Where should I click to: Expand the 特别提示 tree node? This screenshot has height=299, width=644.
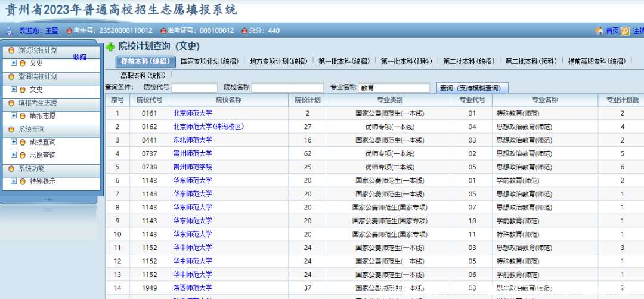point(14,181)
